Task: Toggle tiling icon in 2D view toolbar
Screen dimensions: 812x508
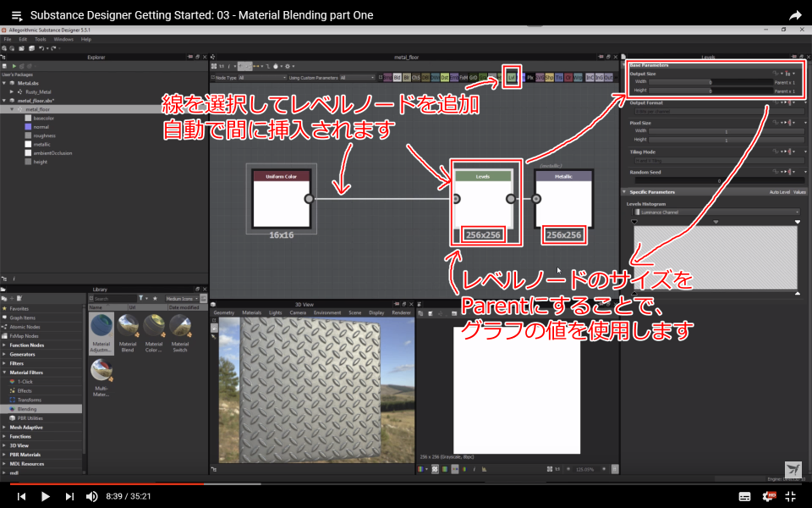Action: (435, 469)
